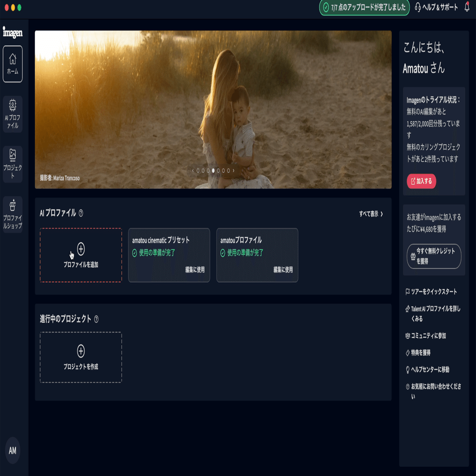This screenshot has width=476, height=476.
Task: Go to next banner slide arrow
Action: 234,171
